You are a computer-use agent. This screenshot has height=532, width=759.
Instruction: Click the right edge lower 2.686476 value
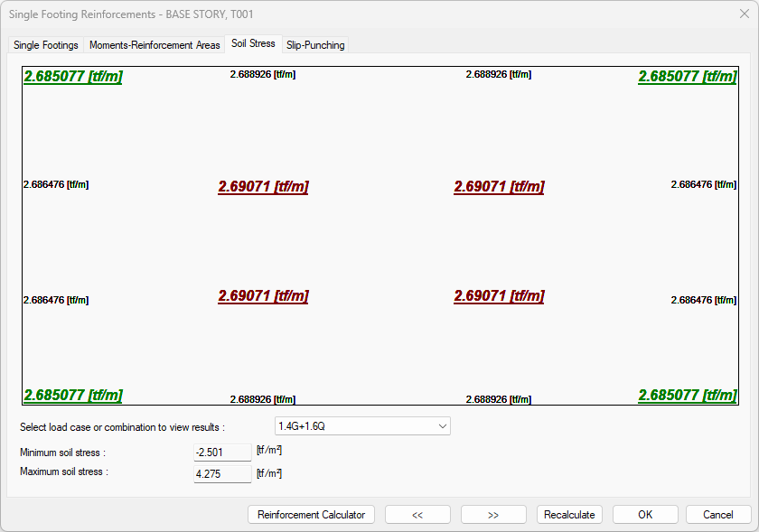(704, 300)
